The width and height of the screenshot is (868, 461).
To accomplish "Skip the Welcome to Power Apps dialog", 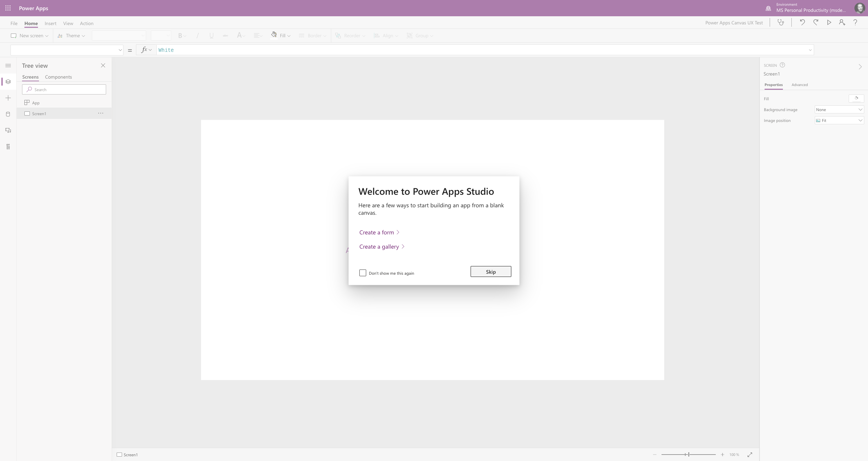I will pyautogui.click(x=491, y=271).
